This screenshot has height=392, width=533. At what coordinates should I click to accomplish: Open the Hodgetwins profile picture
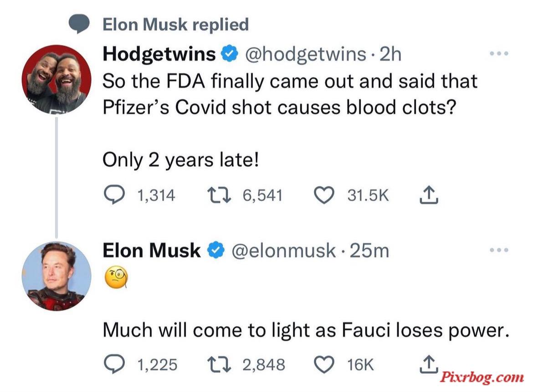[x=56, y=79]
